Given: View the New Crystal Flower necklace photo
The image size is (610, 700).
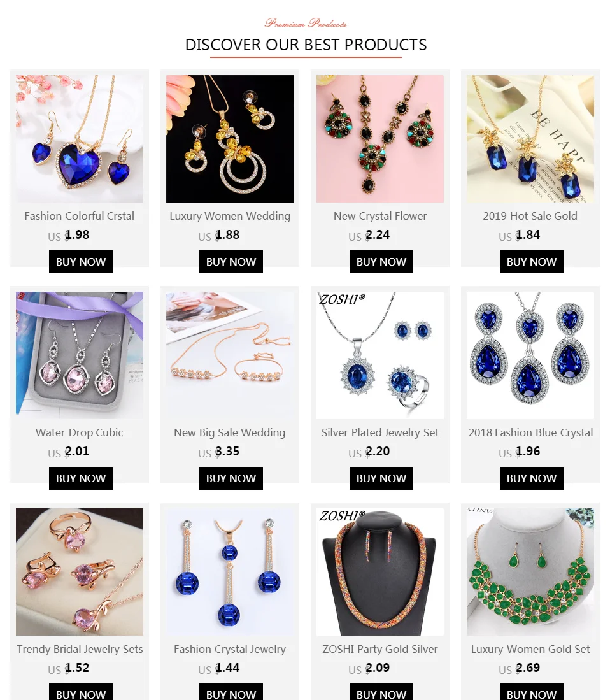Looking at the screenshot, I should tap(379, 138).
